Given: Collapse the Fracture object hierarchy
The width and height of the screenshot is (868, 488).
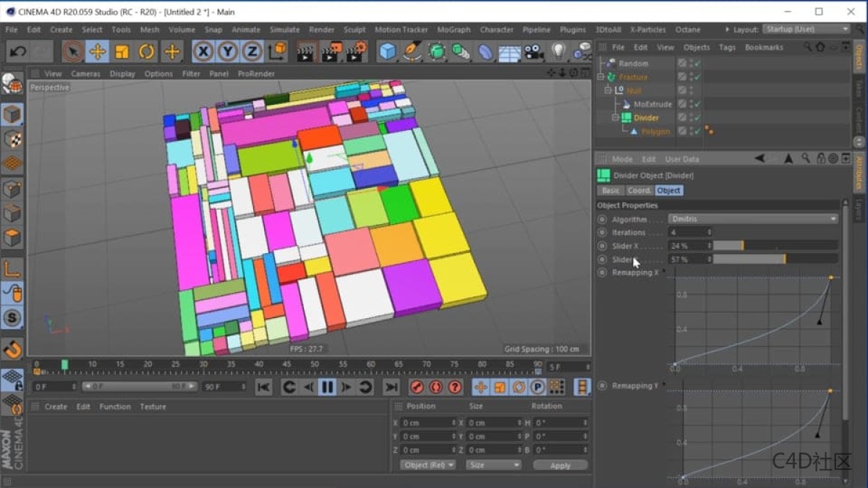Looking at the screenshot, I should point(600,76).
